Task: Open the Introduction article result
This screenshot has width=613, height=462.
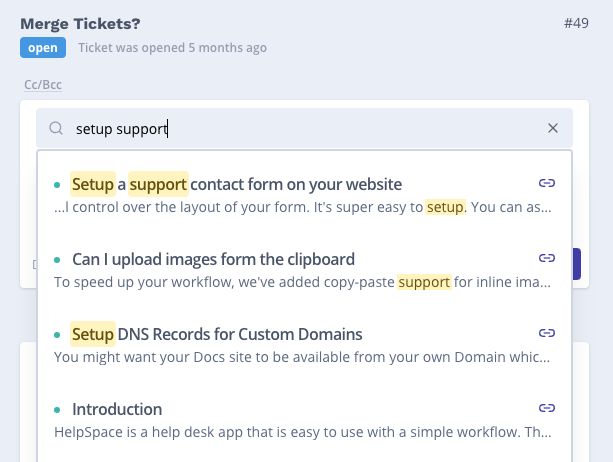Action: coord(116,409)
